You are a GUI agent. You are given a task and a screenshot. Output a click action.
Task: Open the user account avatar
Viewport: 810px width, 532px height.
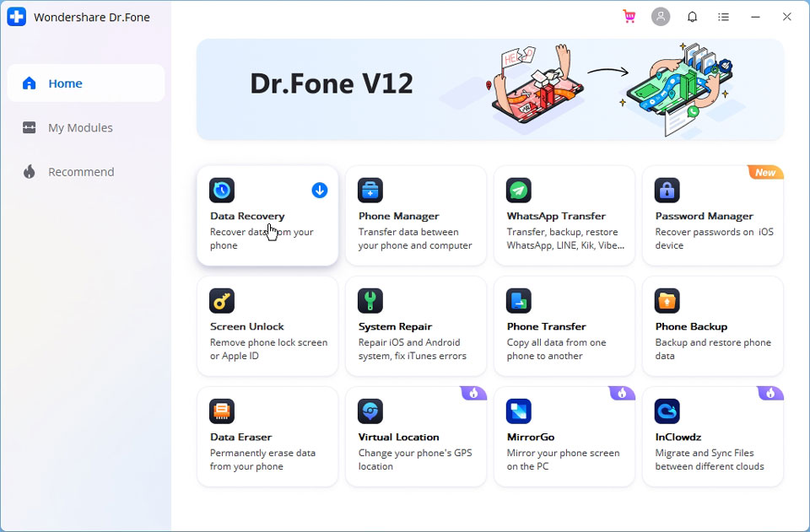tap(660, 17)
